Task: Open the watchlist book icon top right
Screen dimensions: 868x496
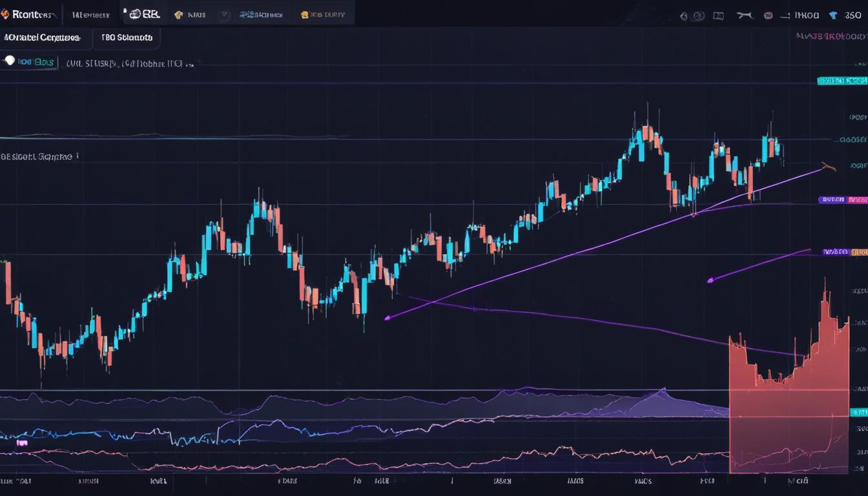Action: click(718, 15)
